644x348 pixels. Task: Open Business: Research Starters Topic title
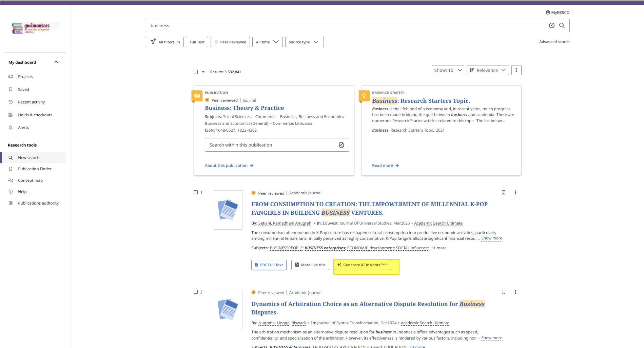pyautogui.click(x=421, y=101)
